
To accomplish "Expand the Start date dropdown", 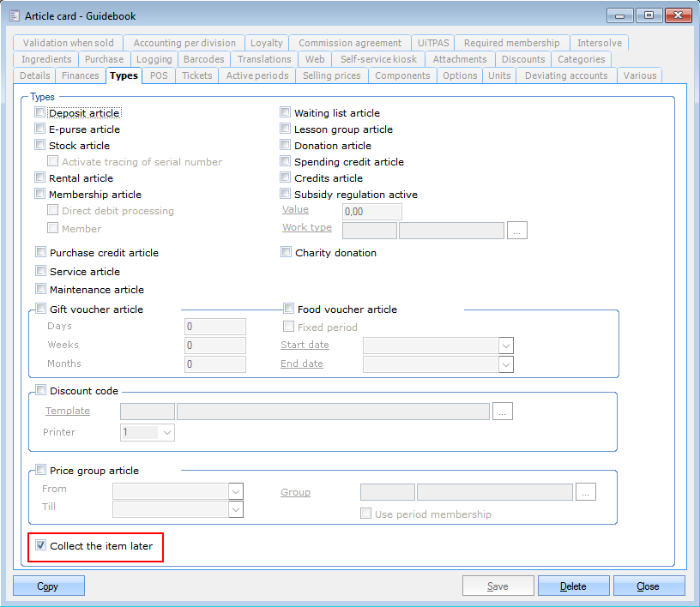I will coord(505,346).
